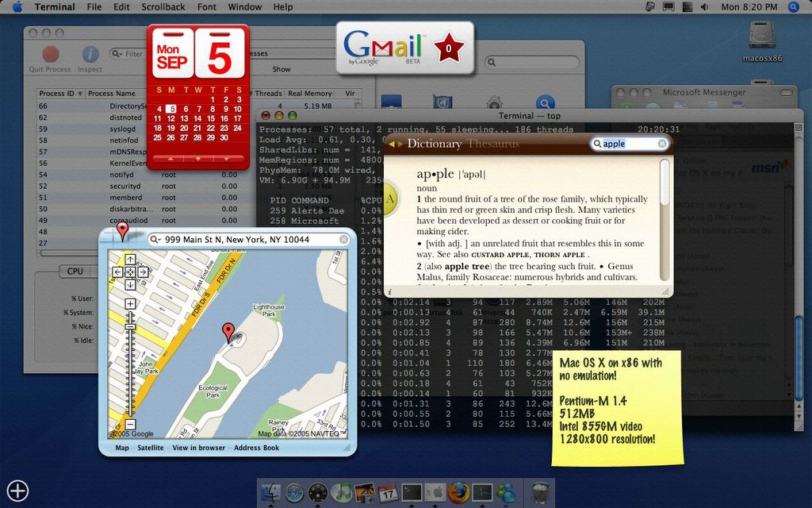Open the macosx86 drive on desktop
Image resolution: width=812 pixels, height=508 pixels.
pos(762,37)
